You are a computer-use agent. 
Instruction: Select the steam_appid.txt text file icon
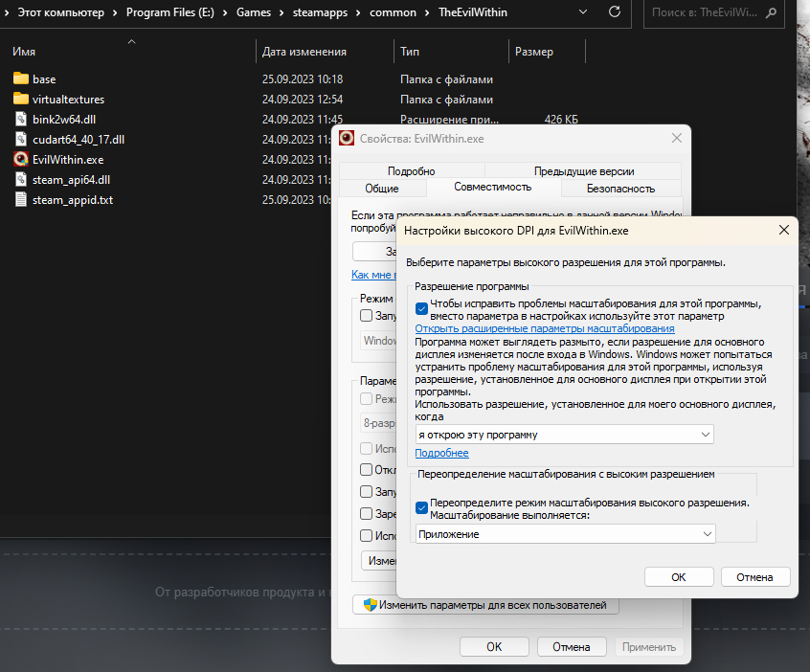point(21,199)
